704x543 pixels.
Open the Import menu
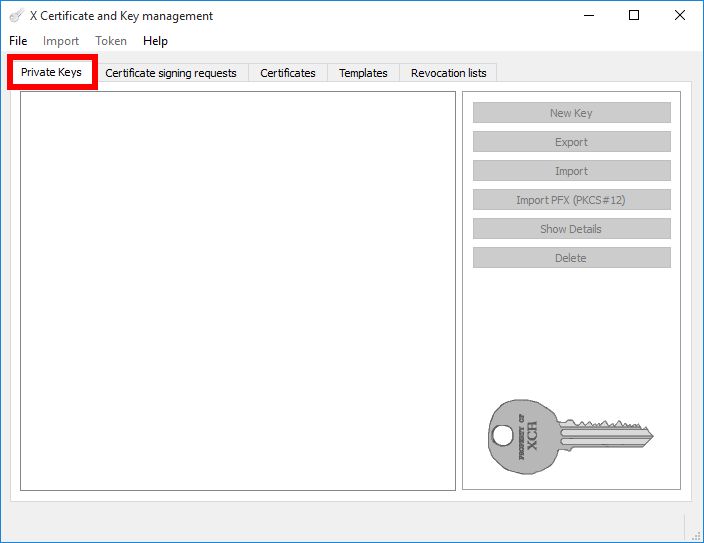tap(61, 41)
